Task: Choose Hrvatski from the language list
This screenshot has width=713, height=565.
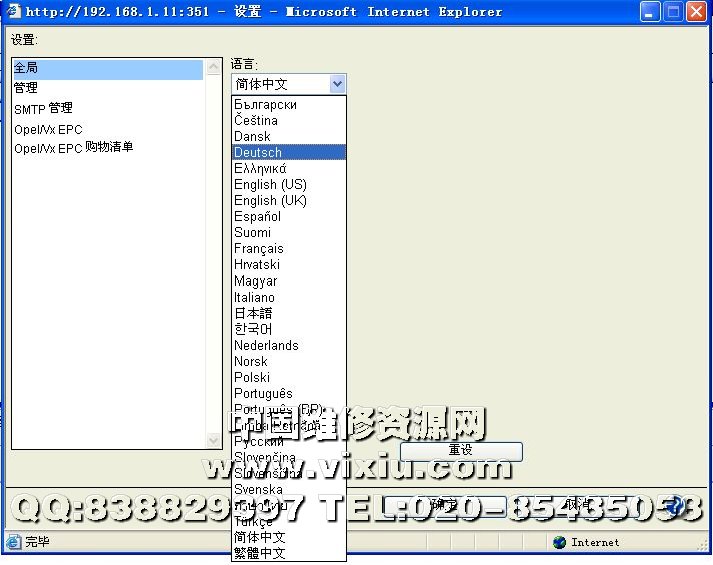Action: (x=289, y=265)
